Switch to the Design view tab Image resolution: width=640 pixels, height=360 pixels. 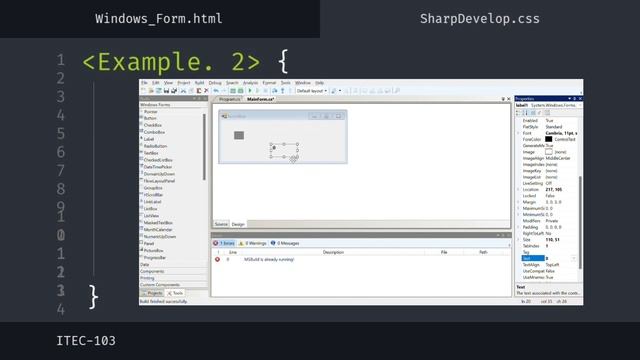click(238, 224)
